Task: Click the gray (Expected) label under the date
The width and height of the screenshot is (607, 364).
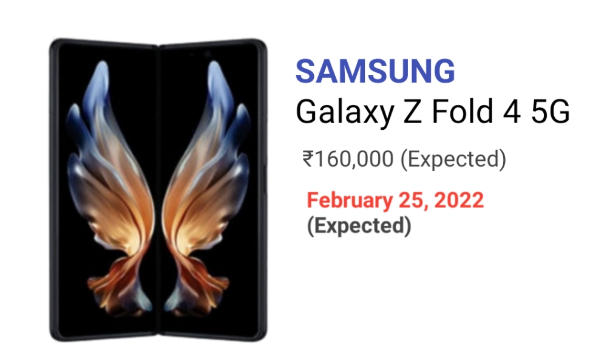Action: [x=359, y=226]
